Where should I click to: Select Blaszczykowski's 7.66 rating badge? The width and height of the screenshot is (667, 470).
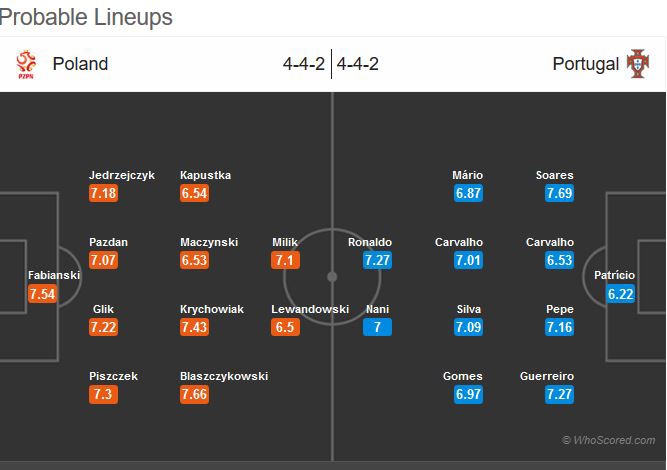[194, 394]
